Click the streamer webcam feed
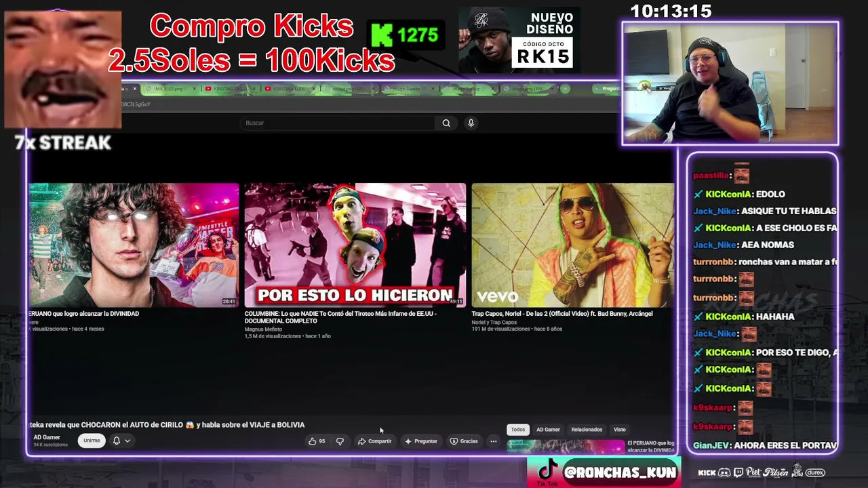868x488 pixels. (x=730, y=83)
